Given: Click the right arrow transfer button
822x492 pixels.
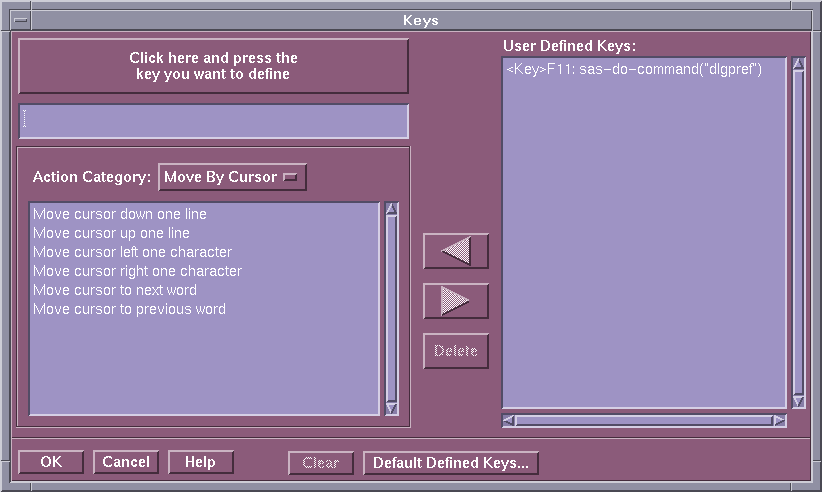Looking at the screenshot, I should (x=456, y=301).
